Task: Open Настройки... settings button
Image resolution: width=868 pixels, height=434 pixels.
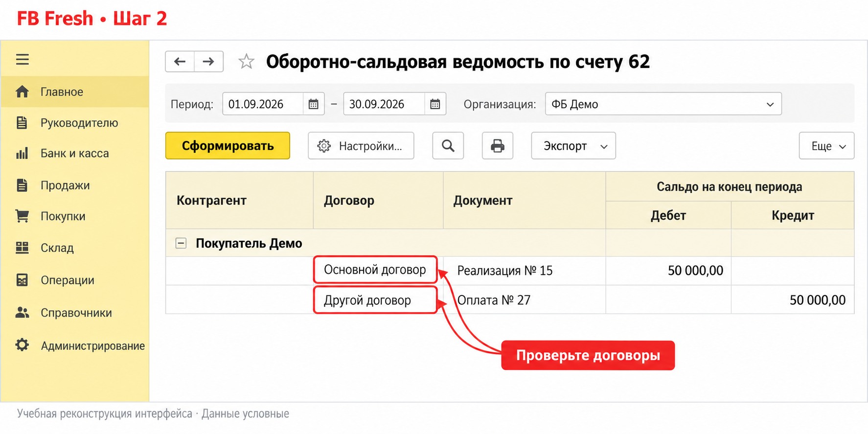Action: (x=361, y=146)
